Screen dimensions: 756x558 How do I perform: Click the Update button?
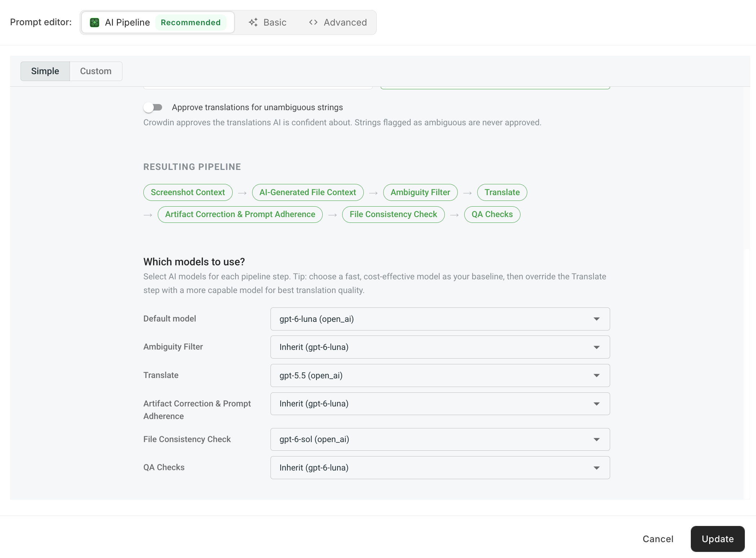click(717, 539)
